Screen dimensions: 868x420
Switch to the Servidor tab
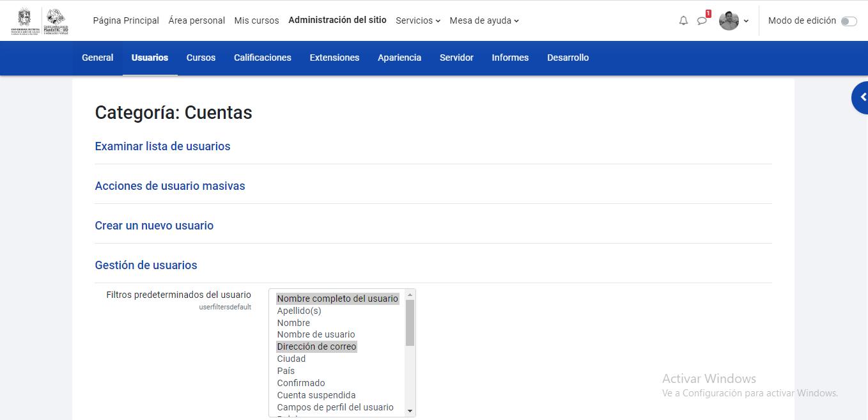point(456,58)
